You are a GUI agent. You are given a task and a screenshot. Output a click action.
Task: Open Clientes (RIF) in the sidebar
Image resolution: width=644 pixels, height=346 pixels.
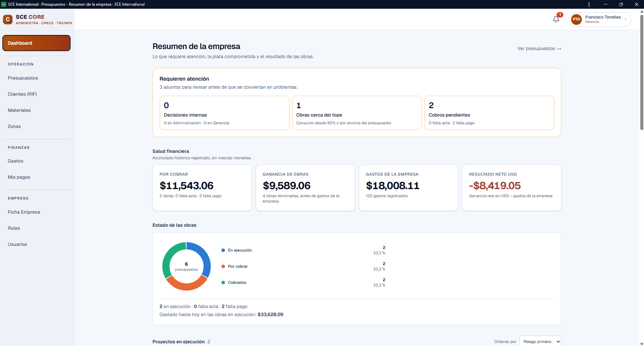(22, 94)
